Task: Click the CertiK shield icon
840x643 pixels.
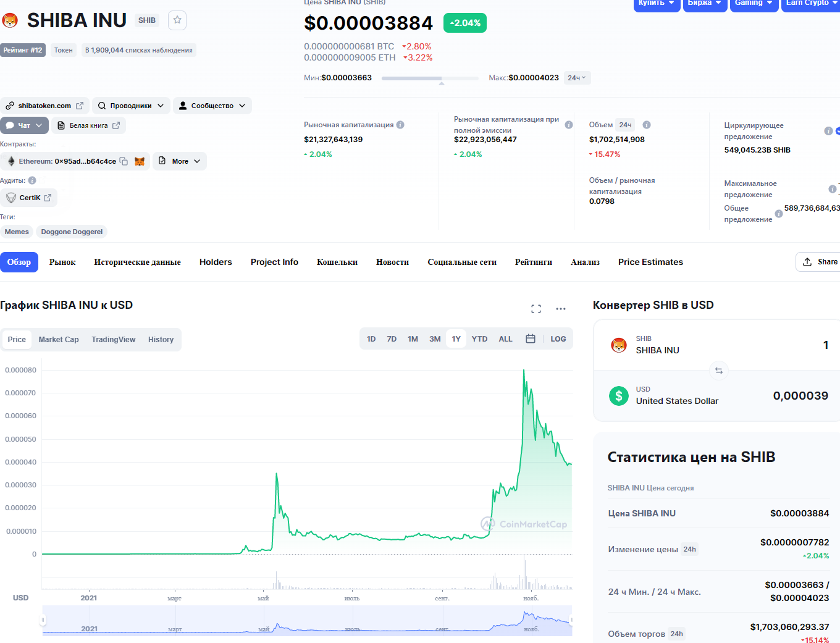Action: click(x=11, y=198)
